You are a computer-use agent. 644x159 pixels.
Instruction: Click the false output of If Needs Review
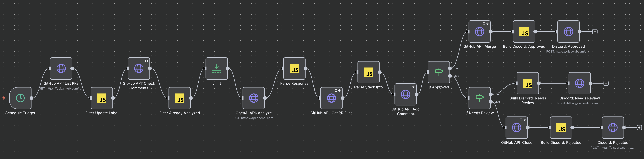[x=491, y=102]
